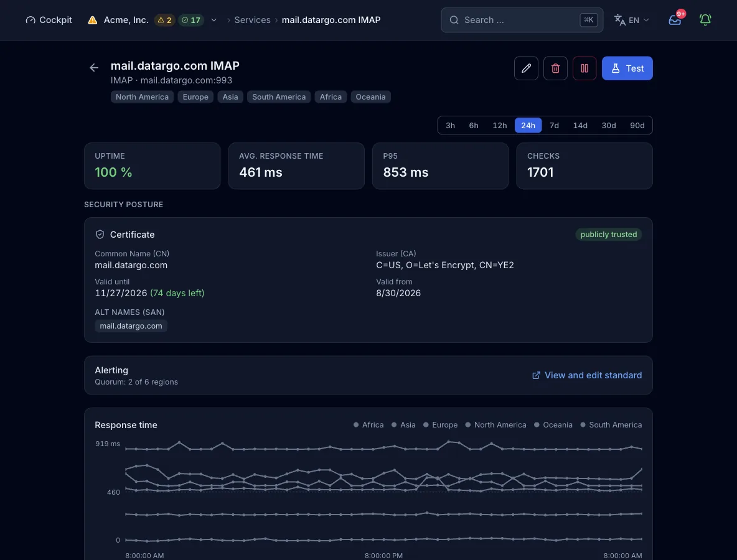Select the Oceania region tag
This screenshot has height=560, width=737.
tap(370, 97)
